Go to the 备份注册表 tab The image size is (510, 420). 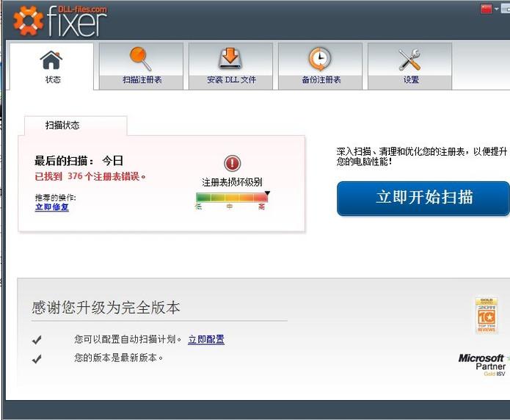pos(321,66)
